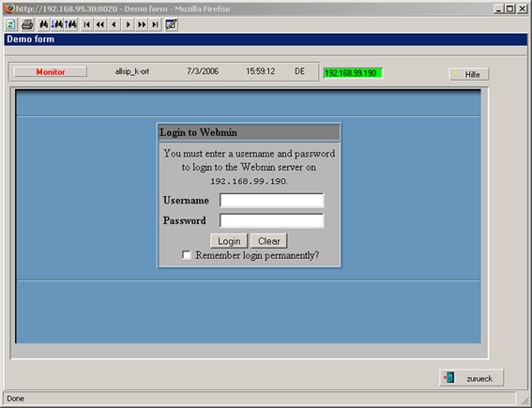Click the printer icon
The width and height of the screenshot is (532, 408).
[x=27, y=24]
